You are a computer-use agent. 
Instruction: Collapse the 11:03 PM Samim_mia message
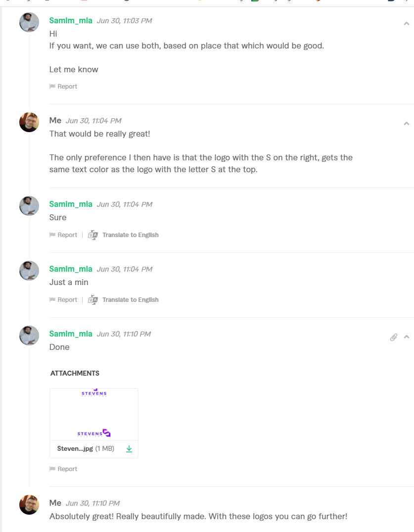click(407, 23)
